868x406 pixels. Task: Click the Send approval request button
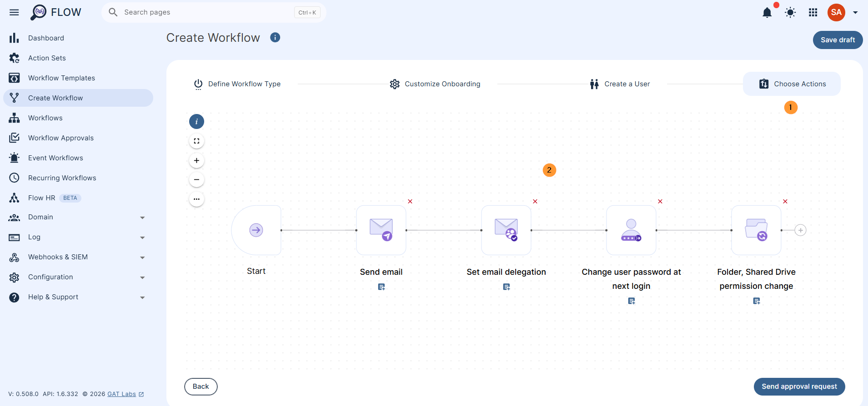coord(799,386)
